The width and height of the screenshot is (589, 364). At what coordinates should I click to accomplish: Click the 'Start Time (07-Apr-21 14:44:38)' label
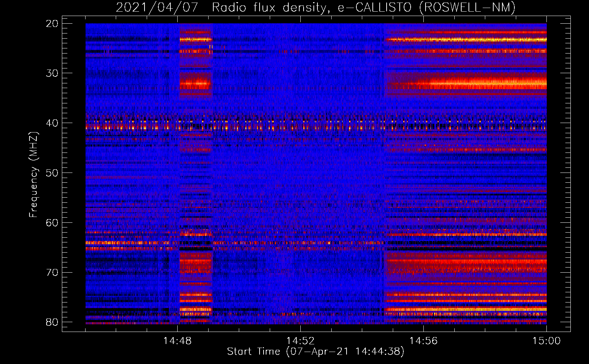(316, 352)
